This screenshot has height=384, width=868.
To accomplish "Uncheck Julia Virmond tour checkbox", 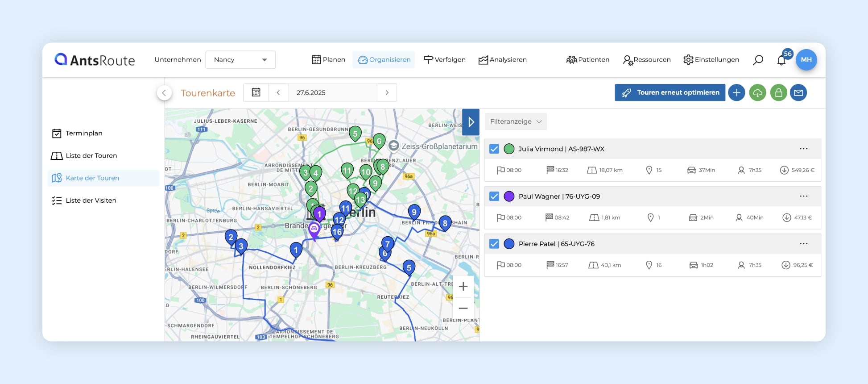I will 494,149.
